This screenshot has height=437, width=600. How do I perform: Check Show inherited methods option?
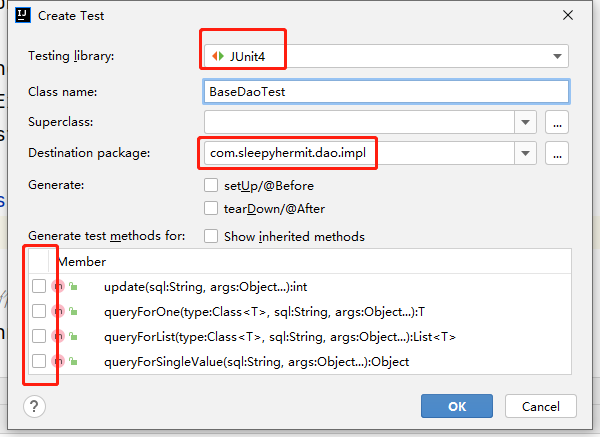click(211, 236)
